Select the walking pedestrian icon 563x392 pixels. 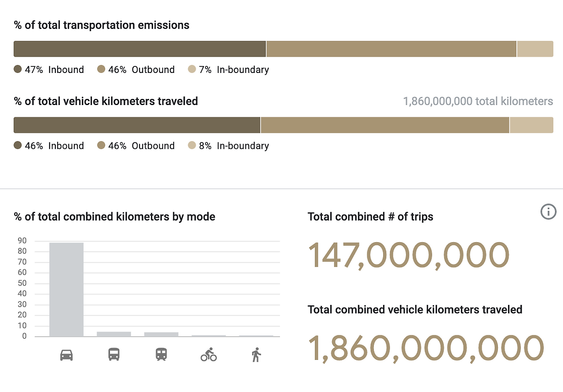256,354
